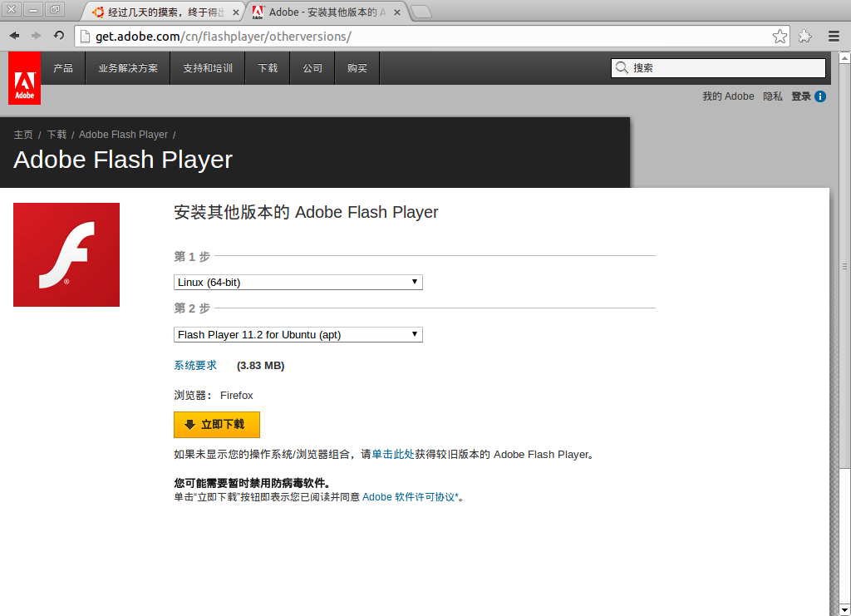This screenshot has height=616, width=851.
Task: Close the Adobe Flash Player tab
Action: coord(396,12)
